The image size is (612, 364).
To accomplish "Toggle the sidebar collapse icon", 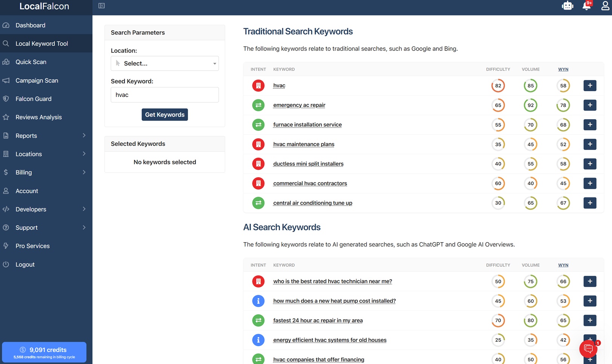I will 101,6.
